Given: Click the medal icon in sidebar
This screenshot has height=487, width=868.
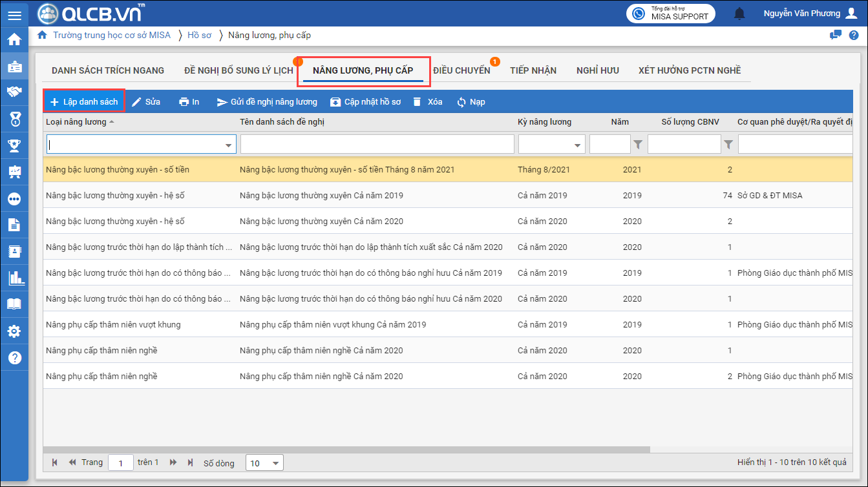Looking at the screenshot, I should [x=14, y=119].
